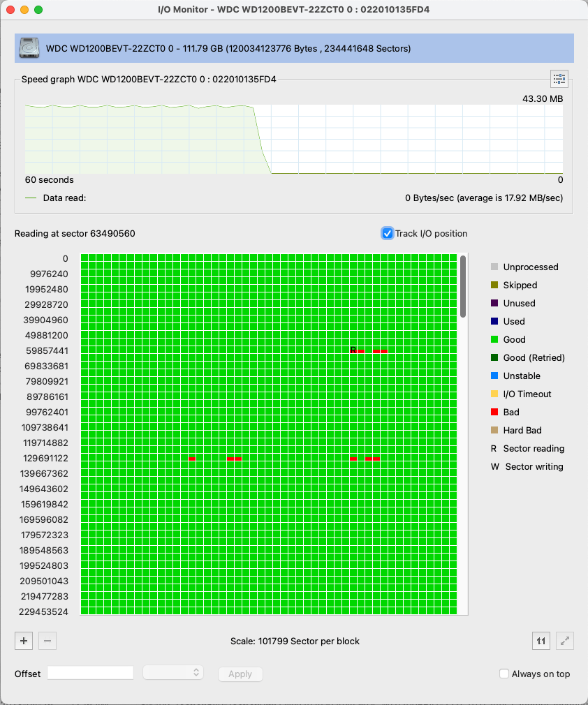Screen dimensions: 588x705
Task: Click the green line next to Data read
Action: click(x=31, y=198)
